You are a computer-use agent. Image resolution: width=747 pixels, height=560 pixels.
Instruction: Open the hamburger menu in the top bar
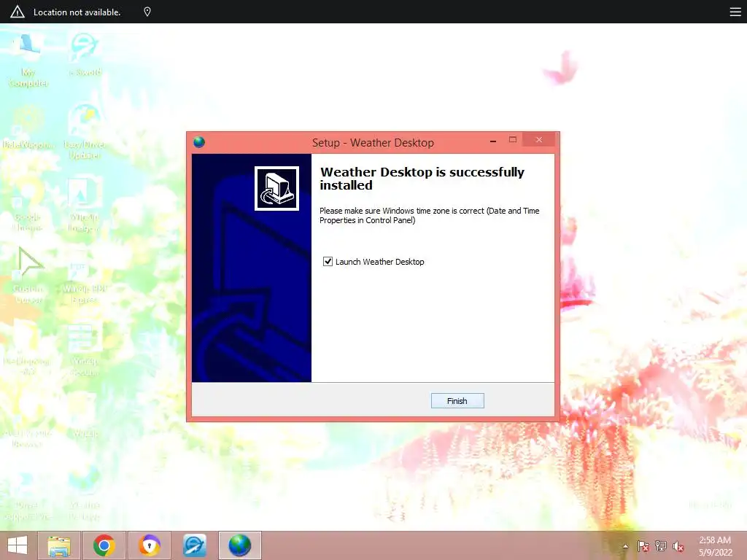pyautogui.click(x=735, y=12)
